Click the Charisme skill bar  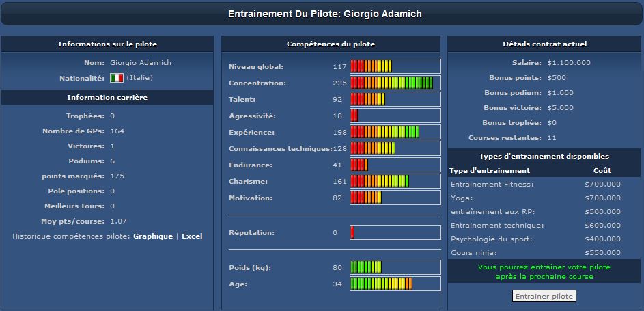click(395, 182)
